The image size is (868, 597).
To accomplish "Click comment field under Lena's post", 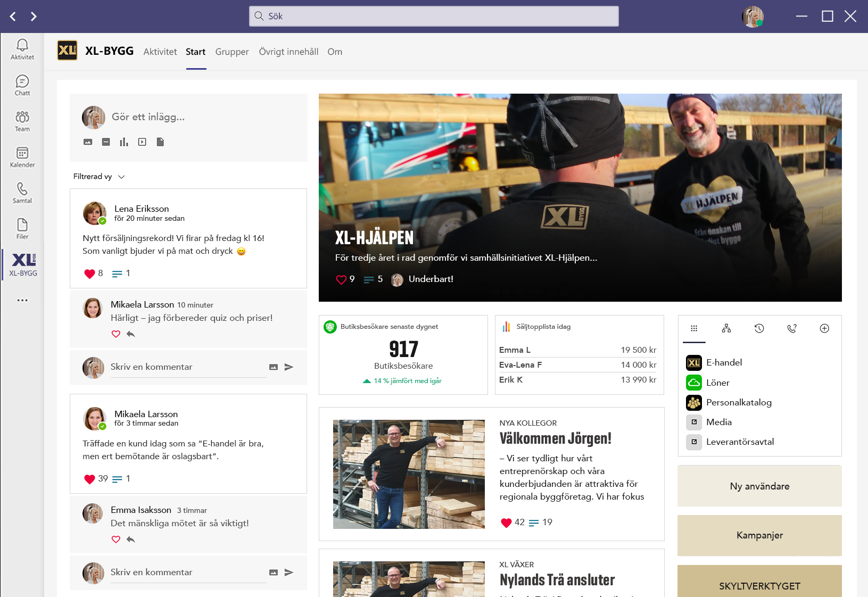I will click(x=188, y=367).
